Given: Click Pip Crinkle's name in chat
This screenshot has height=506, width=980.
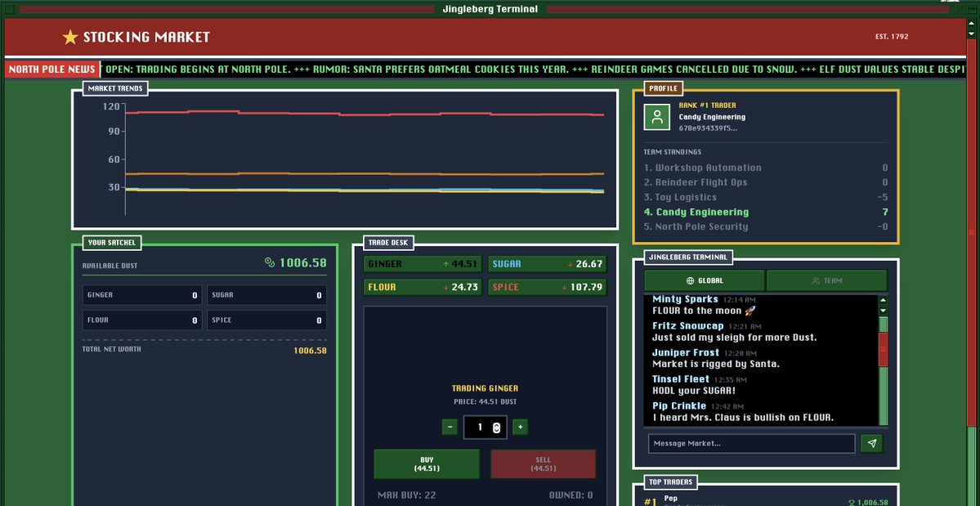Looking at the screenshot, I should 679,406.
